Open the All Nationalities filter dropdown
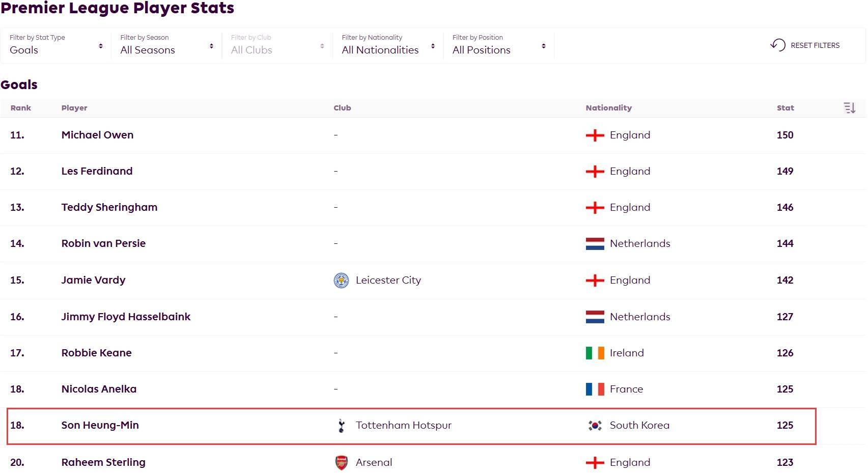This screenshot has height=475, width=868. (388, 45)
